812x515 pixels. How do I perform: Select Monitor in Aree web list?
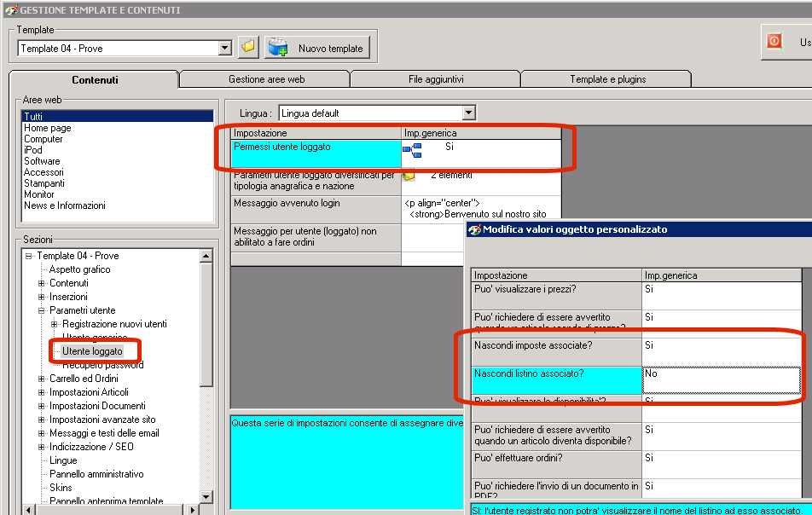tap(118, 194)
